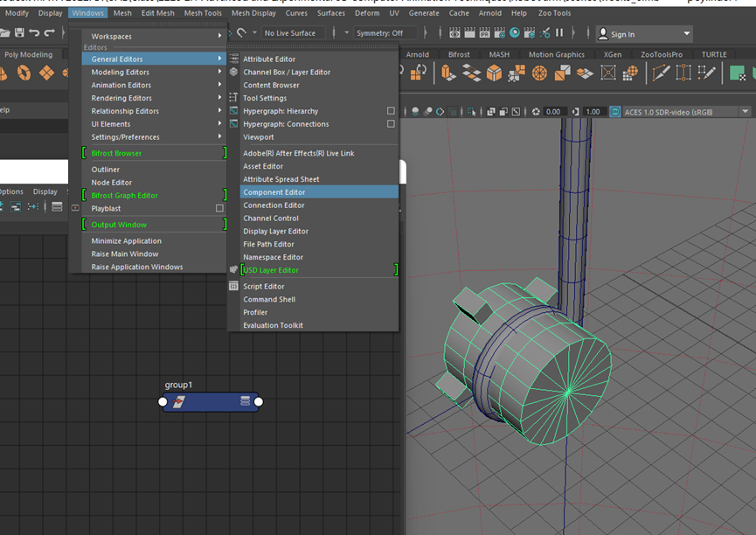756x535 pixels.
Task: Click the multi-cut knife shelf icon
Action: tap(661, 73)
